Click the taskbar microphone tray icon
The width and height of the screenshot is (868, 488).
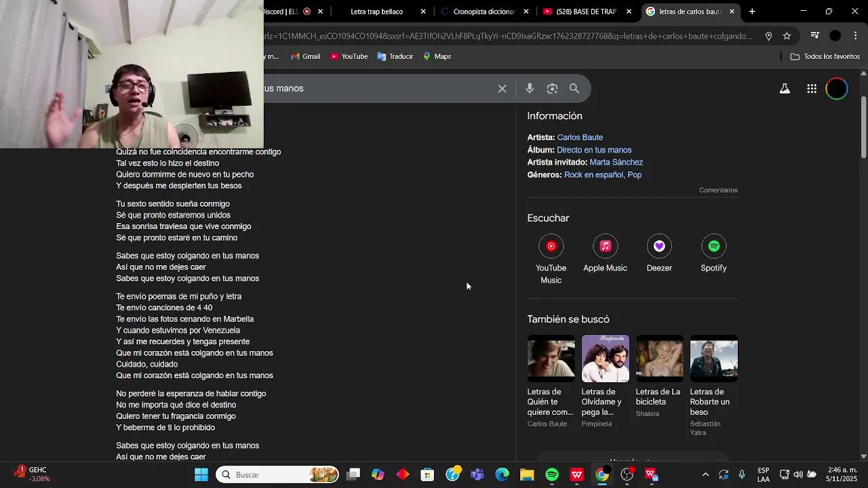click(742, 474)
